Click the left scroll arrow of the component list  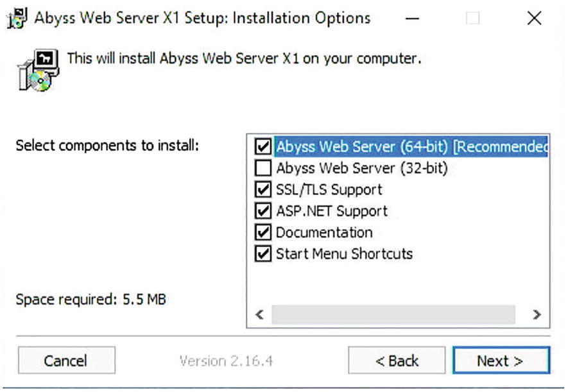click(260, 315)
